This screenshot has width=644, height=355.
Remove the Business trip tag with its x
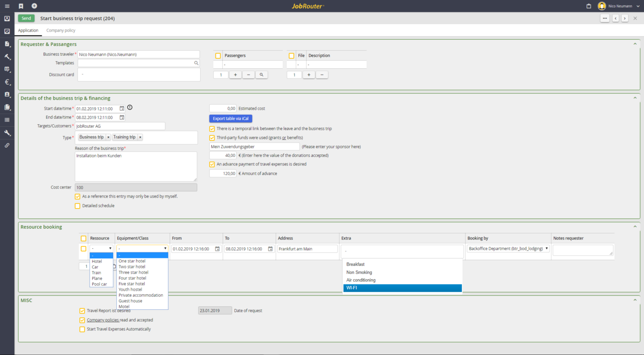tap(108, 137)
